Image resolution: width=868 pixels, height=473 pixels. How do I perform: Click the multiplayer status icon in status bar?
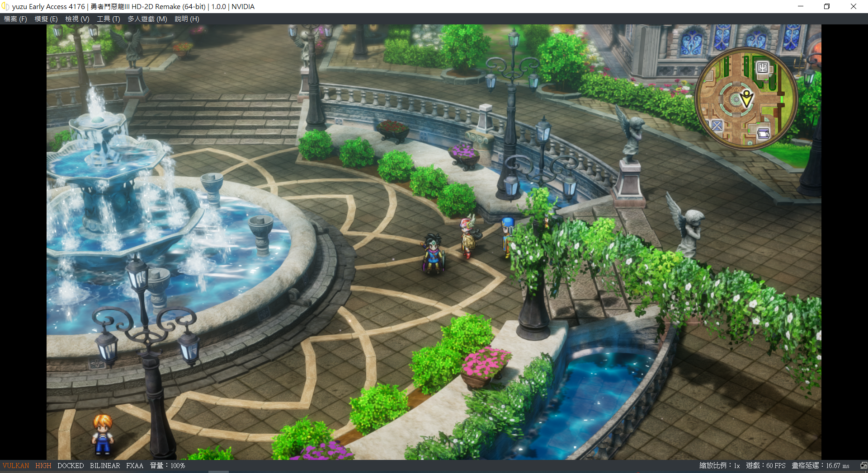[x=863, y=466]
